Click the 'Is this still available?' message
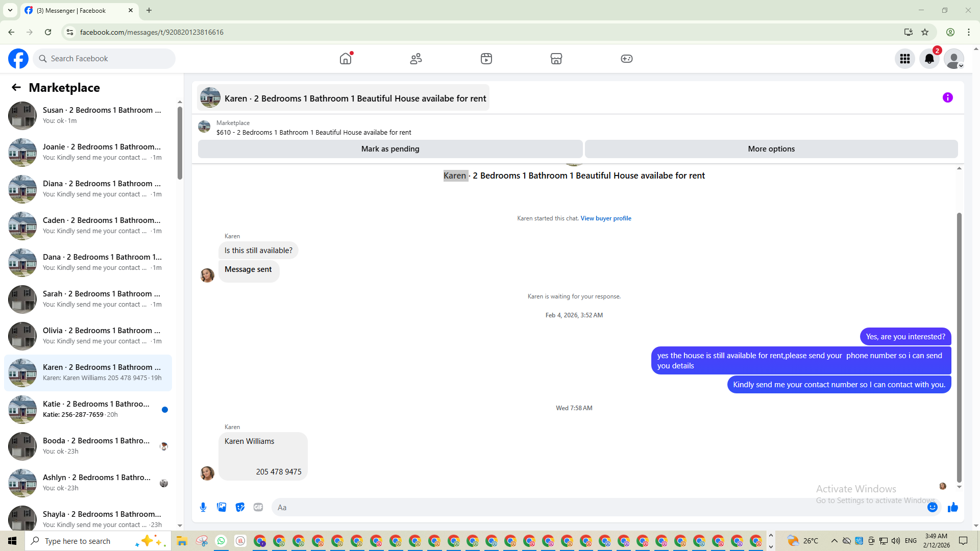 (x=258, y=251)
